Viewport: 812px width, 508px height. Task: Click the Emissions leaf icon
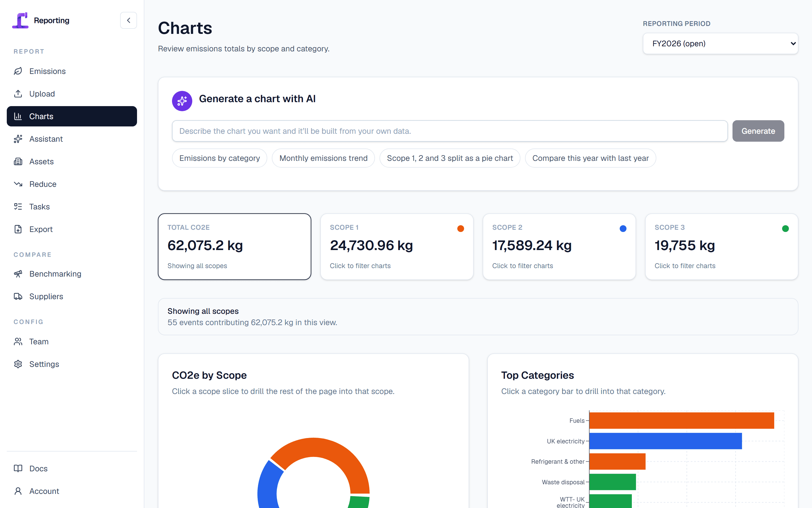18,71
